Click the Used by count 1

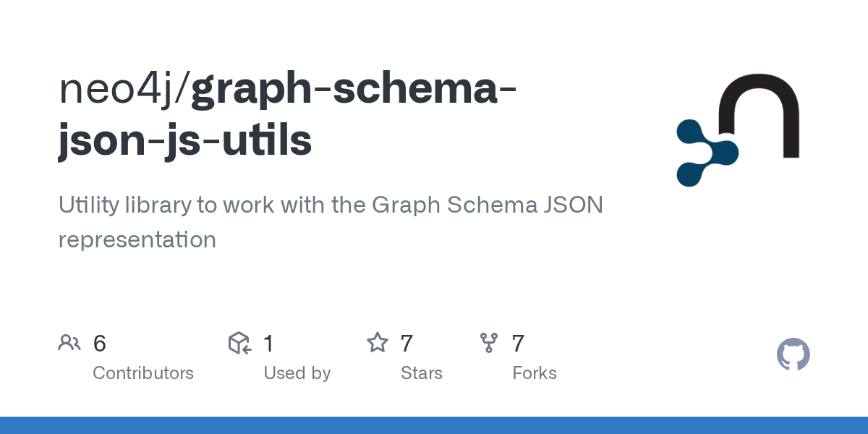coord(268,344)
